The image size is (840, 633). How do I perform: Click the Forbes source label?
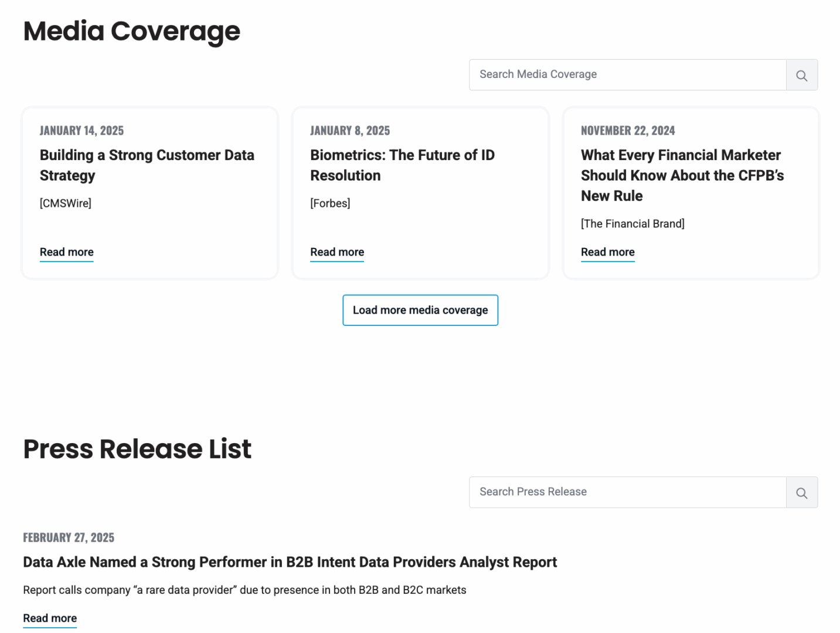[x=330, y=203]
